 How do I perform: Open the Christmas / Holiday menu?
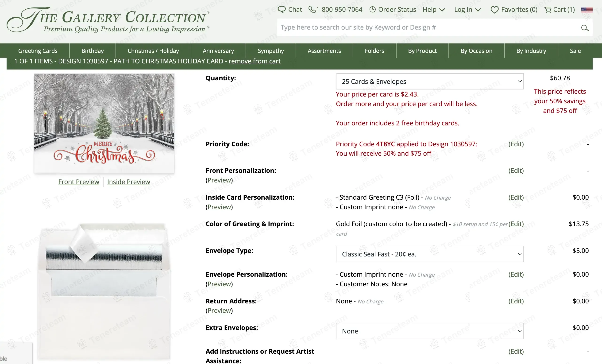click(153, 51)
